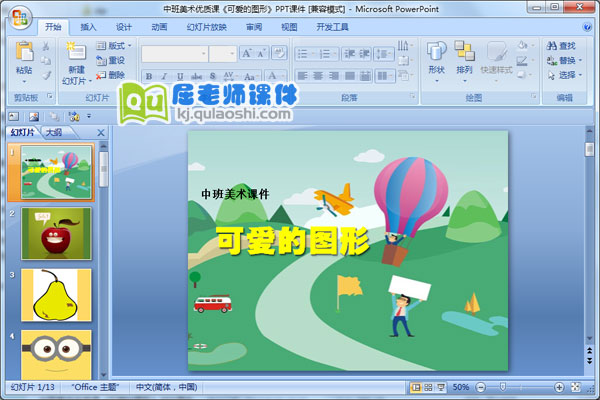Click the language 中文(简体，中国) indicator
Screen dimensions: 600x400
166,387
